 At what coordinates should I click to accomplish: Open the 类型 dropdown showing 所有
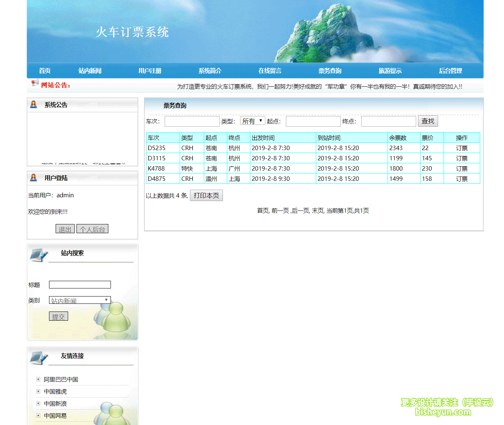point(252,120)
